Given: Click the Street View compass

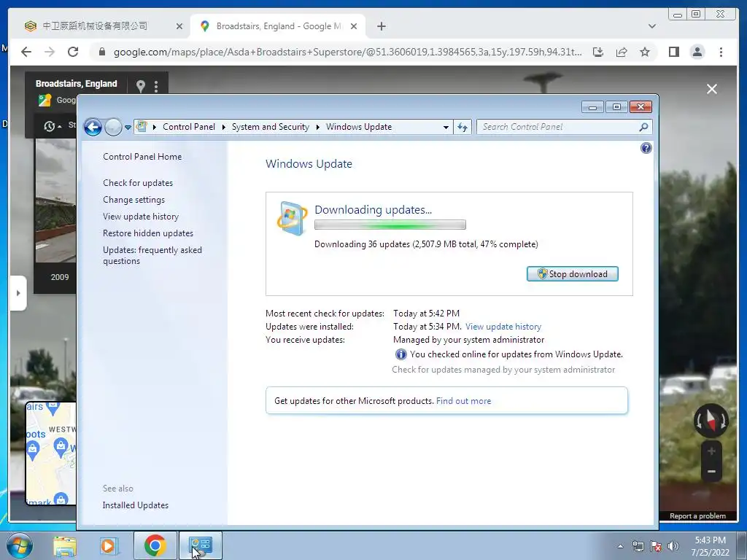Looking at the screenshot, I should pos(711,421).
